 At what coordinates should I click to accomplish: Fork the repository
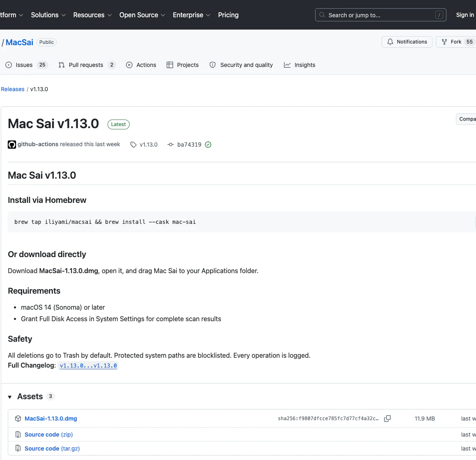coord(455,42)
